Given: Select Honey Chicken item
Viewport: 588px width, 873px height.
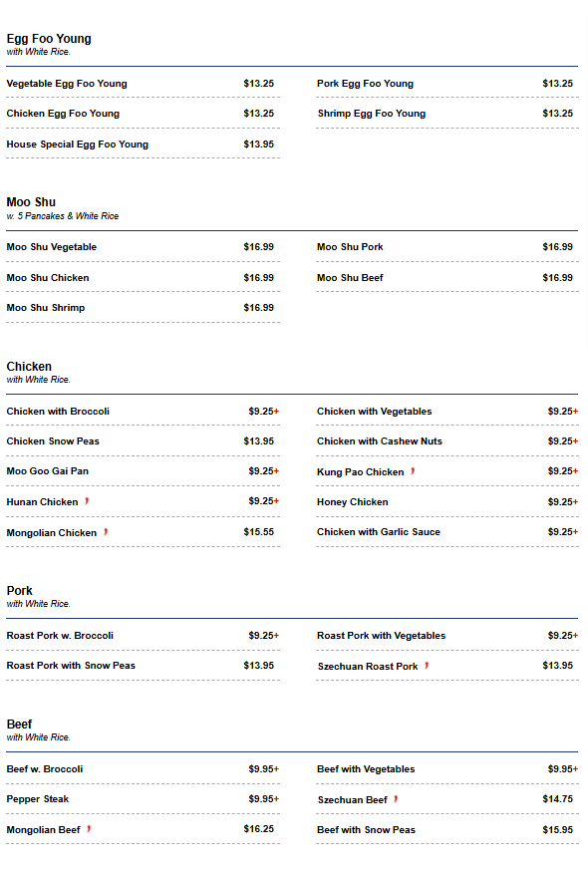Looking at the screenshot, I should (447, 501).
